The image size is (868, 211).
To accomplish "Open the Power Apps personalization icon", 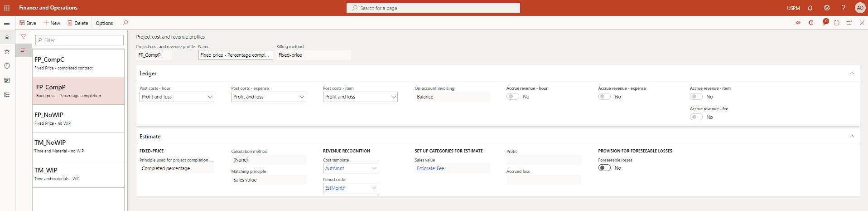I will [798, 23].
